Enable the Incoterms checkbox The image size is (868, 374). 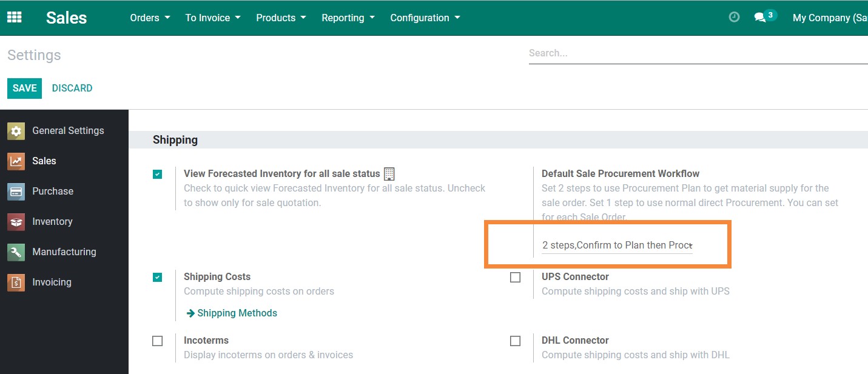coord(158,341)
